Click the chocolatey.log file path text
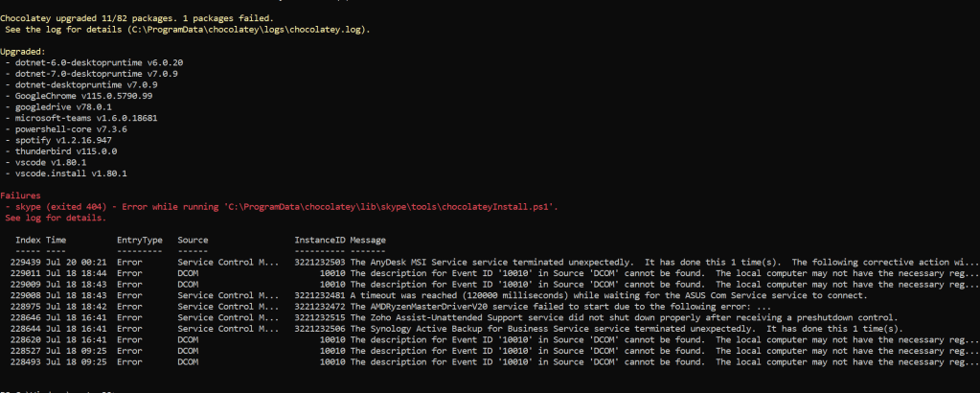The image size is (980, 393). (247, 30)
